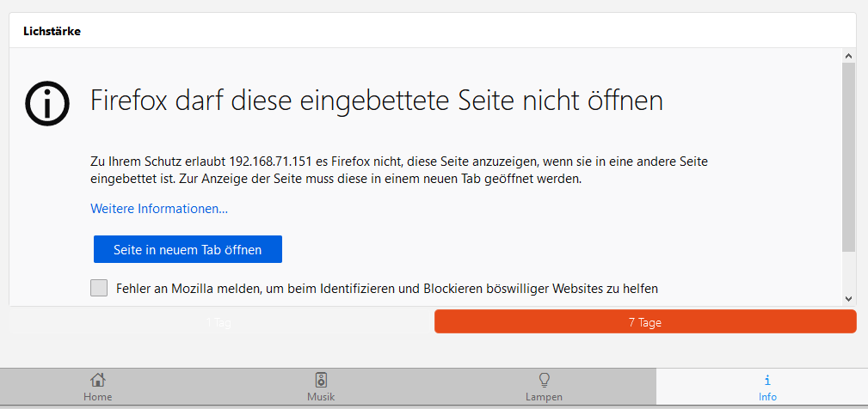Click the Info 'i' icon
The height and width of the screenshot is (409, 868).
(767, 380)
